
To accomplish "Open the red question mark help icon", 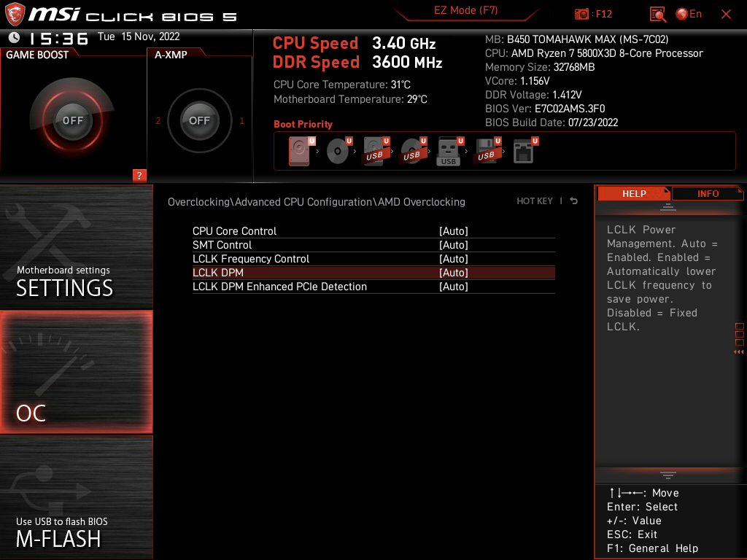I will 139,175.
